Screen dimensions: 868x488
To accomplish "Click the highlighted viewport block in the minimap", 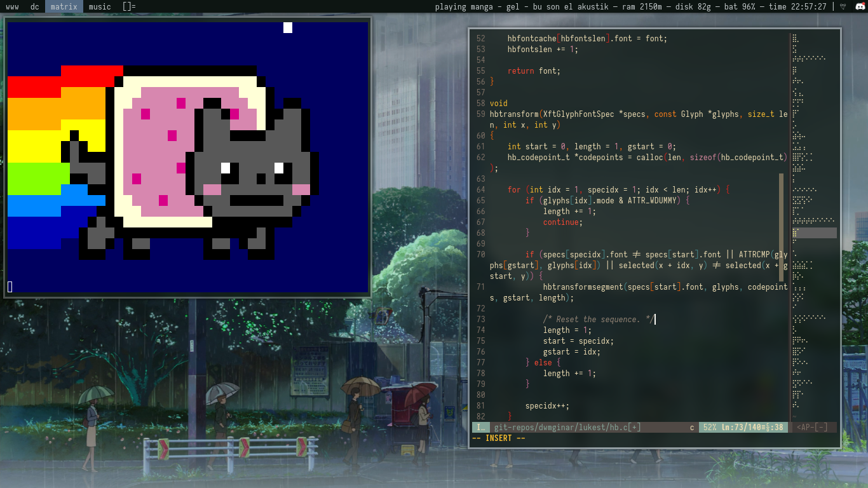I will coord(814,233).
